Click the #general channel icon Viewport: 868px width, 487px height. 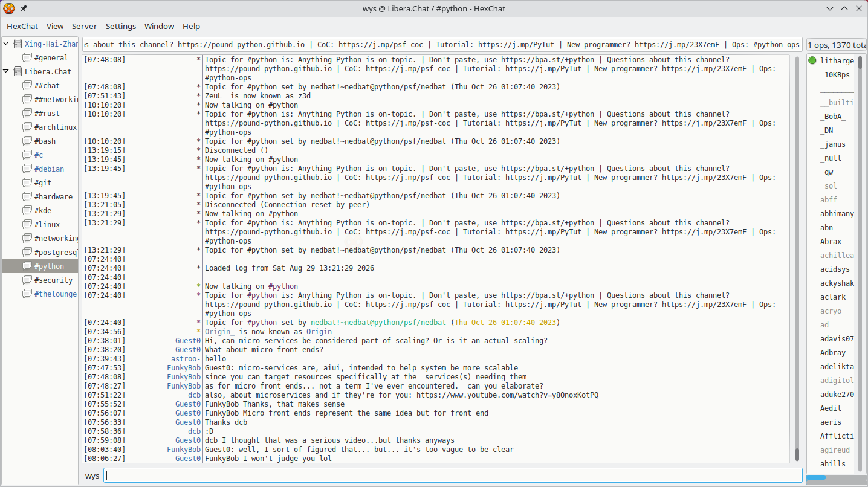[27, 57]
